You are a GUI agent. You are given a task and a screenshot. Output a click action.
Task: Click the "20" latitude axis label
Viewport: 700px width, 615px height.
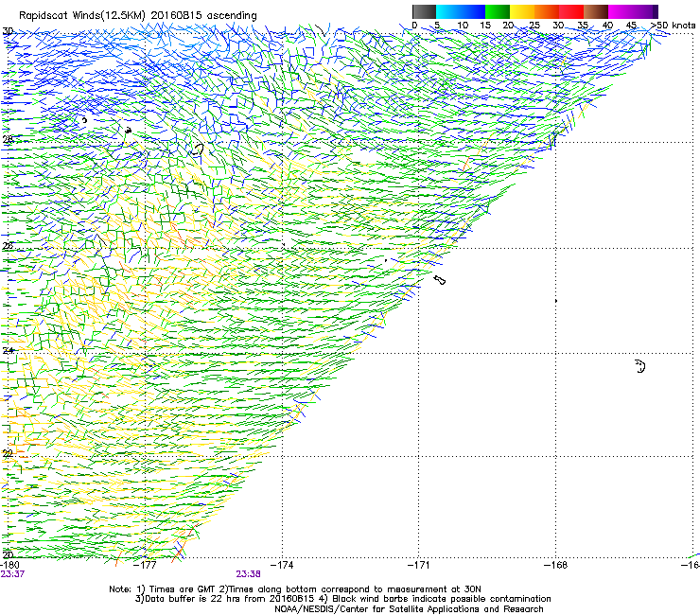pyautogui.click(x=8, y=555)
